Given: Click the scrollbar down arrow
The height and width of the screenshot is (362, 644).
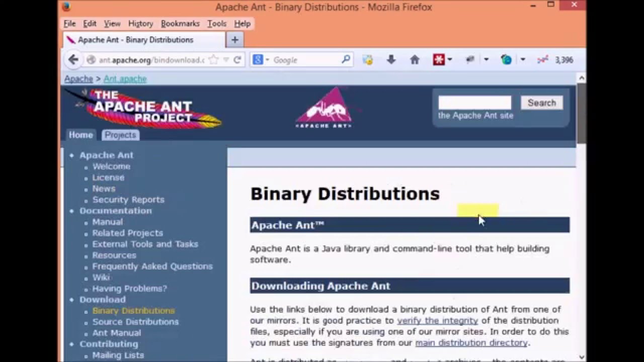Looking at the screenshot, I should point(581,356).
